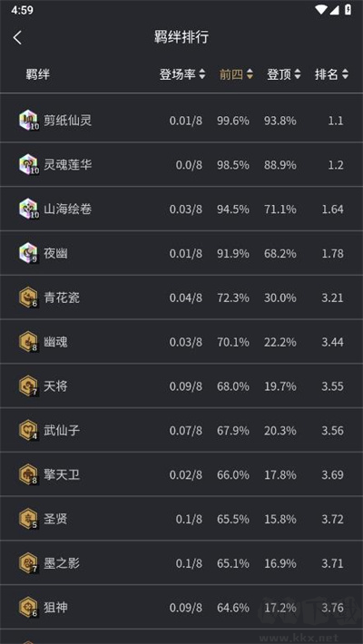Open the 狙神 trait name
Image resolution: width=363 pixels, height=644 pixels.
click(55, 608)
